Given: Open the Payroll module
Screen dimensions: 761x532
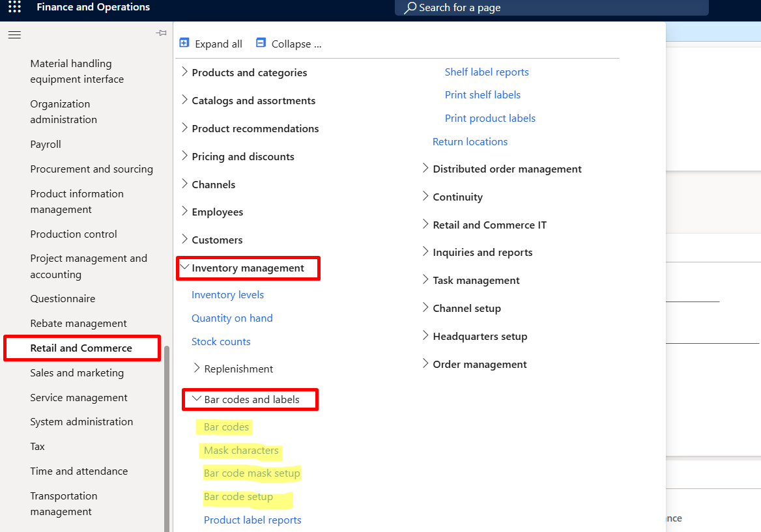Looking at the screenshot, I should pos(46,145).
